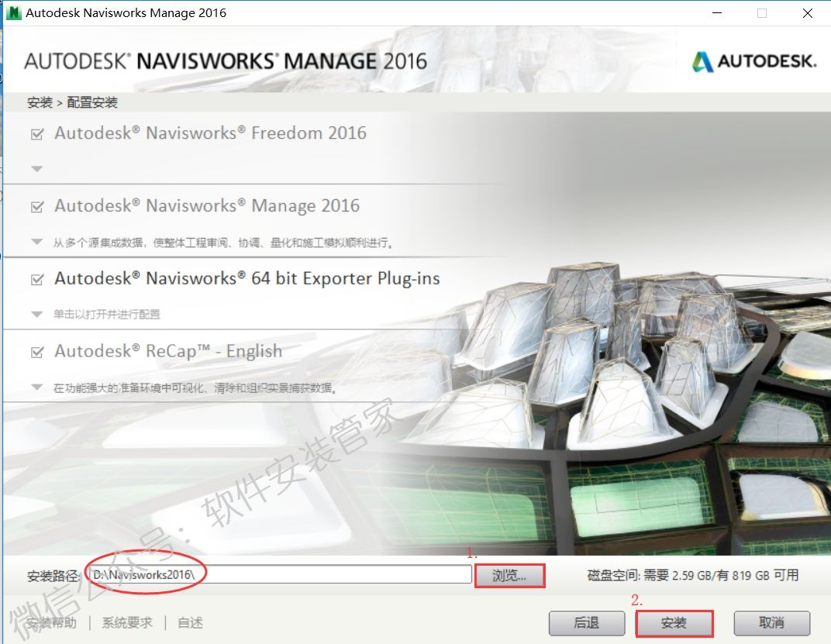Cancel setup with the 取消 button
The height and width of the screenshot is (644, 831).
coord(771,623)
